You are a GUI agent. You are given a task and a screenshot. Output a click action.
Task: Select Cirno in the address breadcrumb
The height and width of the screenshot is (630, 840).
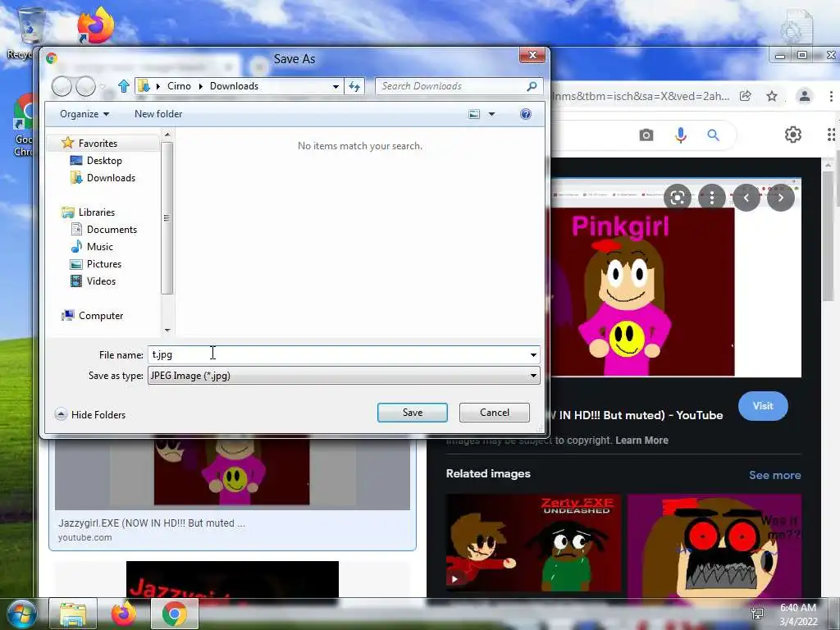[179, 86]
